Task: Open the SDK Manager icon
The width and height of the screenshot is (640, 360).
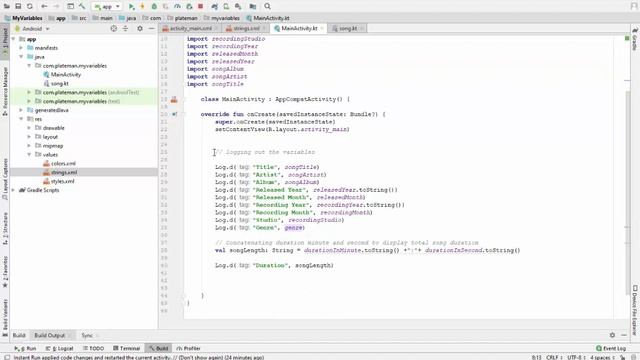Action: click(238, 6)
